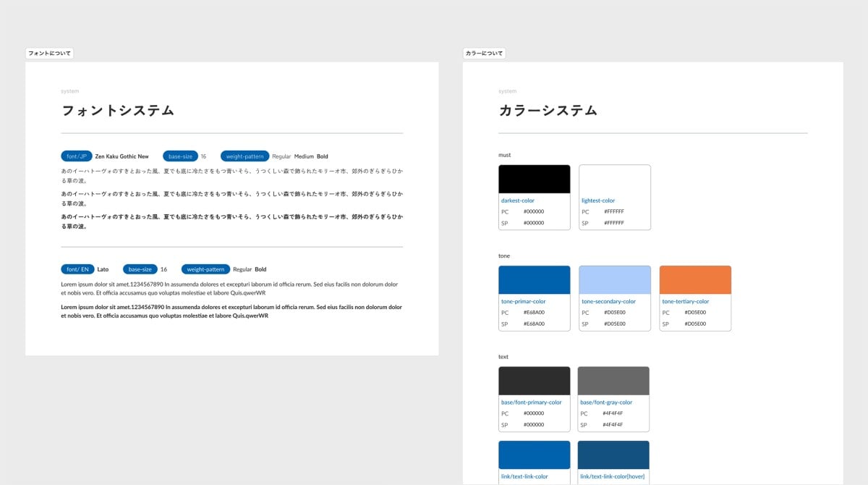Screen dimensions: 868x485
Task: Click the tone-tertiary-color label text
Action: point(685,301)
